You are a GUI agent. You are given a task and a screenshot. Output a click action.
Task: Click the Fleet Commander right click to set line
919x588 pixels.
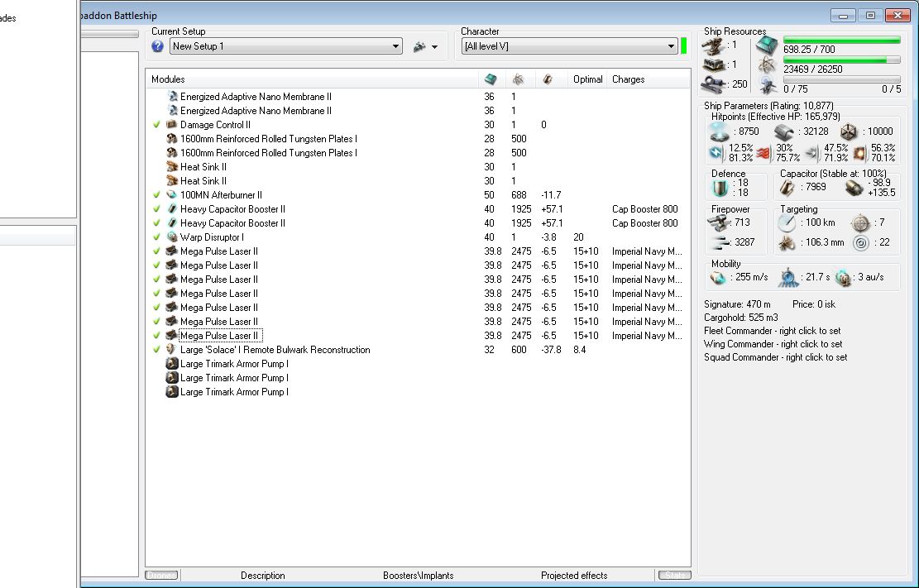[x=772, y=332]
